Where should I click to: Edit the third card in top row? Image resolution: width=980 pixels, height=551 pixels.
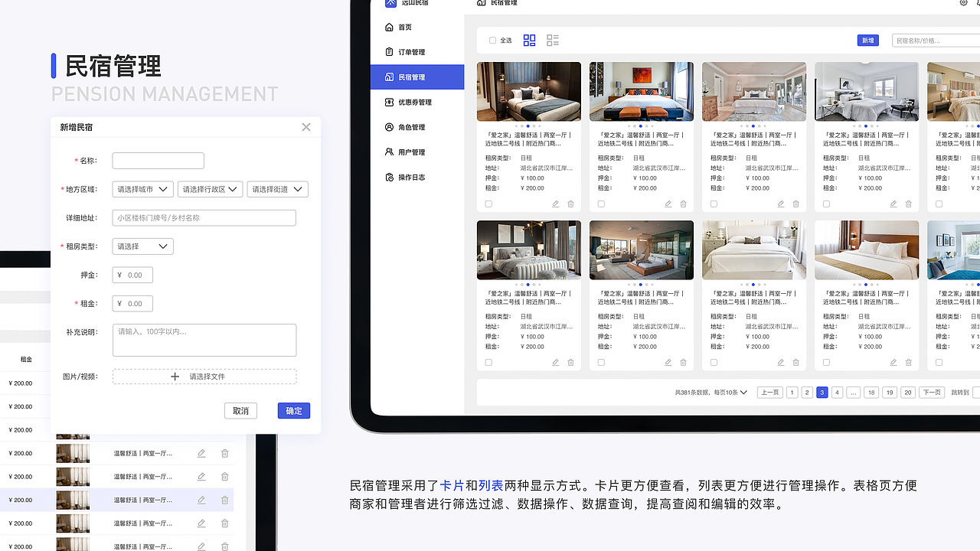pyautogui.click(x=781, y=204)
